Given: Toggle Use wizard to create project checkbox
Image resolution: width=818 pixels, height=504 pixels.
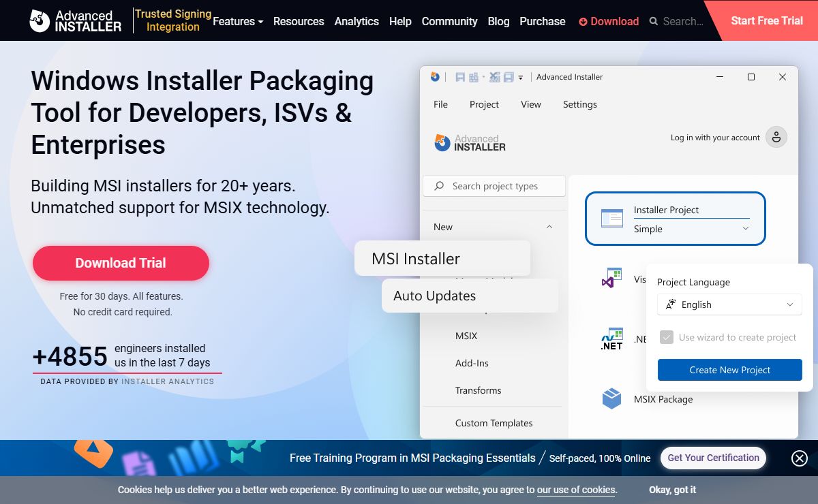Looking at the screenshot, I should pos(667,337).
